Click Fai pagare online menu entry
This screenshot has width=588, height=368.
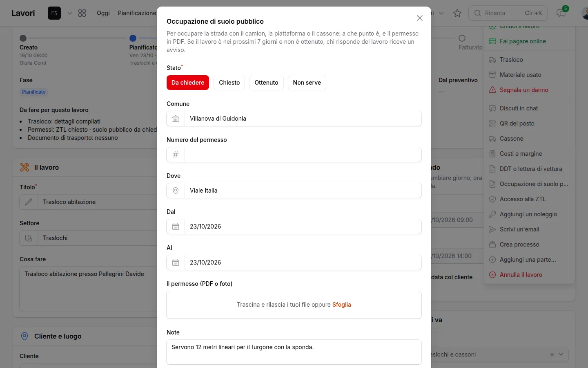pos(529,41)
